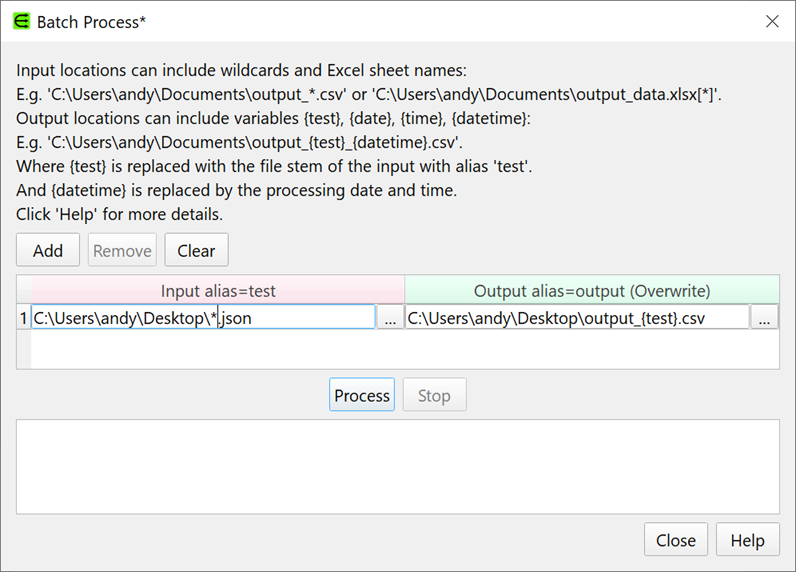Click into the output_{test}.csv path field
The height and width of the screenshot is (572, 796).
point(577,318)
